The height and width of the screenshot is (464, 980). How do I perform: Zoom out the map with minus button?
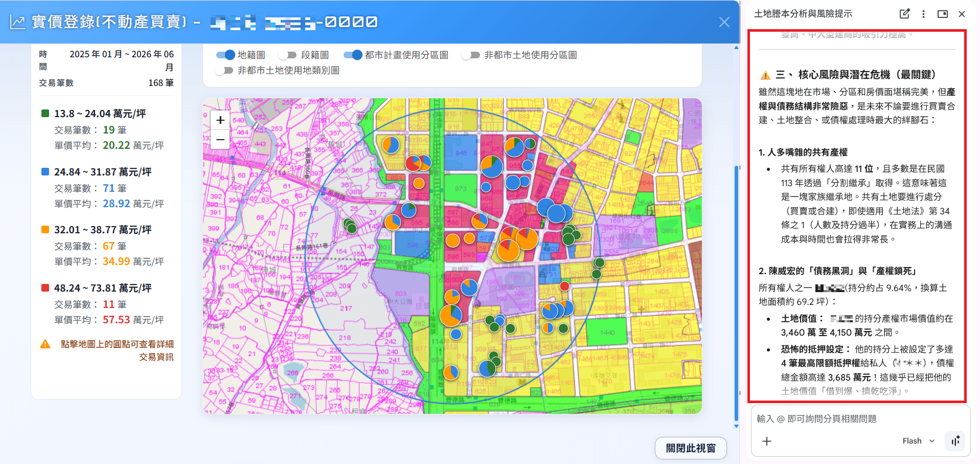[220, 139]
